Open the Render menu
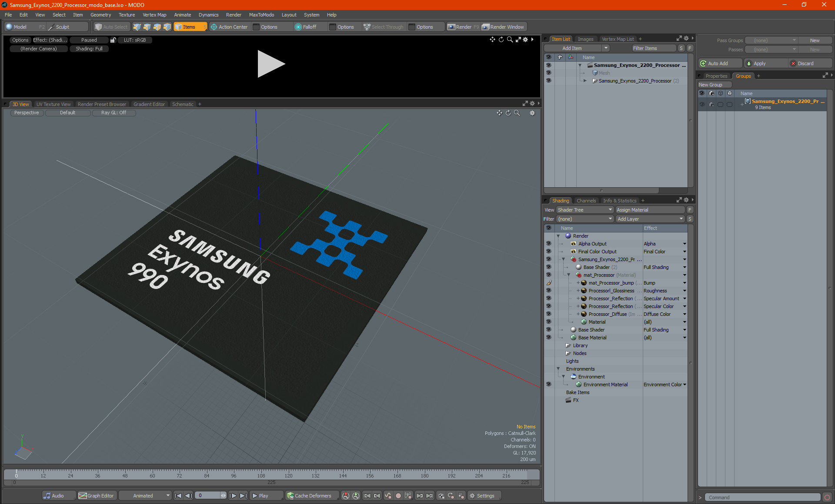Viewport: 835px width, 504px height. [x=234, y=15]
